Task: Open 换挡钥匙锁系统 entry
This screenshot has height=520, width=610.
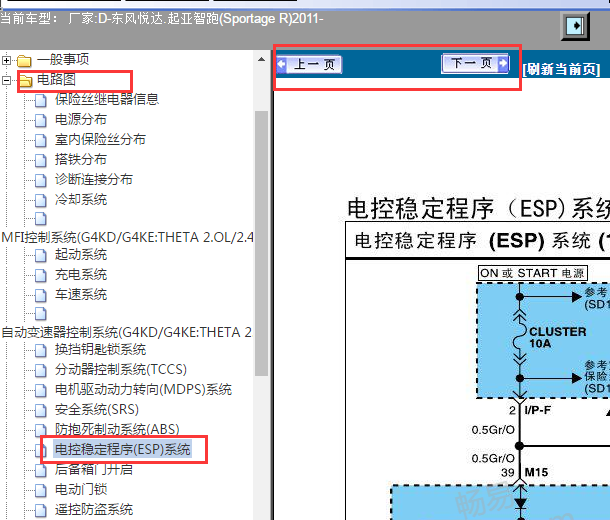Action: pos(100,349)
